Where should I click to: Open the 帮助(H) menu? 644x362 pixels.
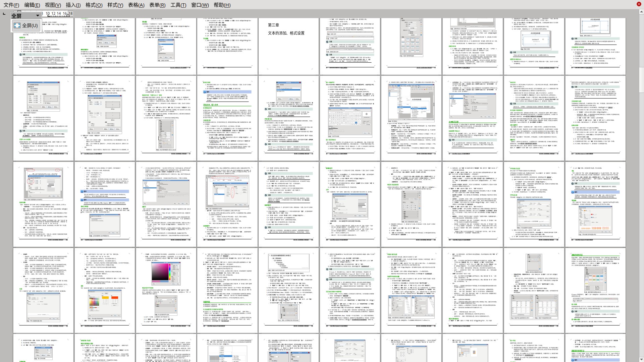pyautogui.click(x=222, y=5)
